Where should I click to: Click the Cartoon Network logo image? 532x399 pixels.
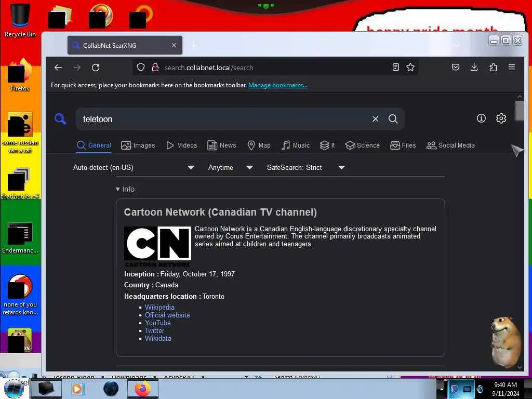tap(157, 247)
